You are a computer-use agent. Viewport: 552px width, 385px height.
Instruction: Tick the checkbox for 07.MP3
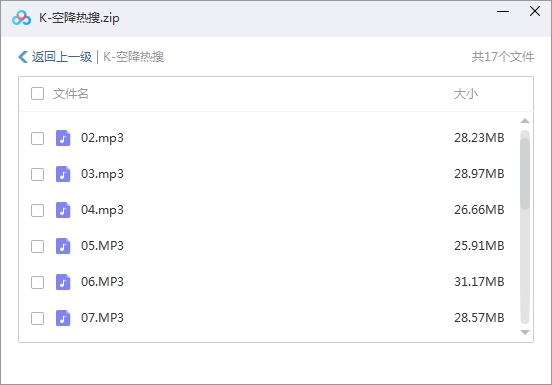[37, 318]
